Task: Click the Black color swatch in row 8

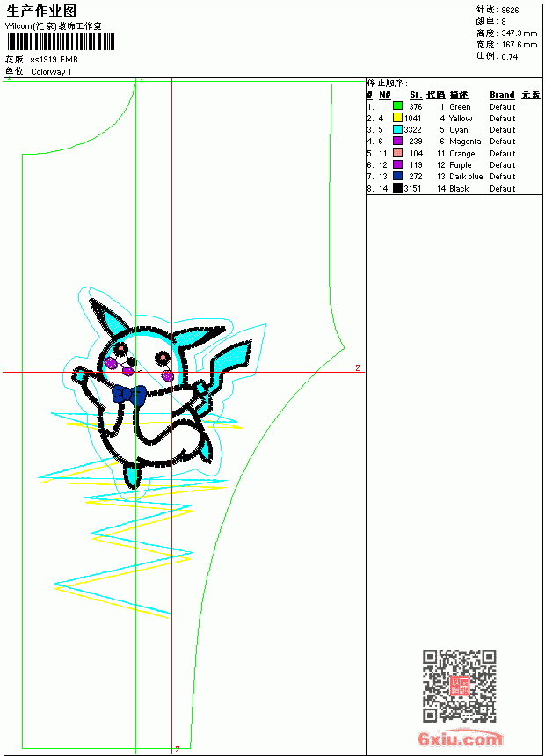Action: [x=397, y=188]
